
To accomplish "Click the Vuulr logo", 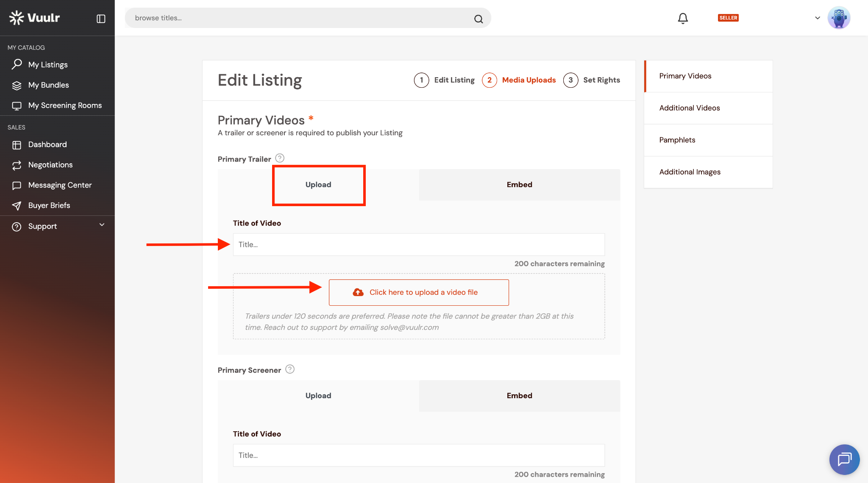I will point(35,18).
